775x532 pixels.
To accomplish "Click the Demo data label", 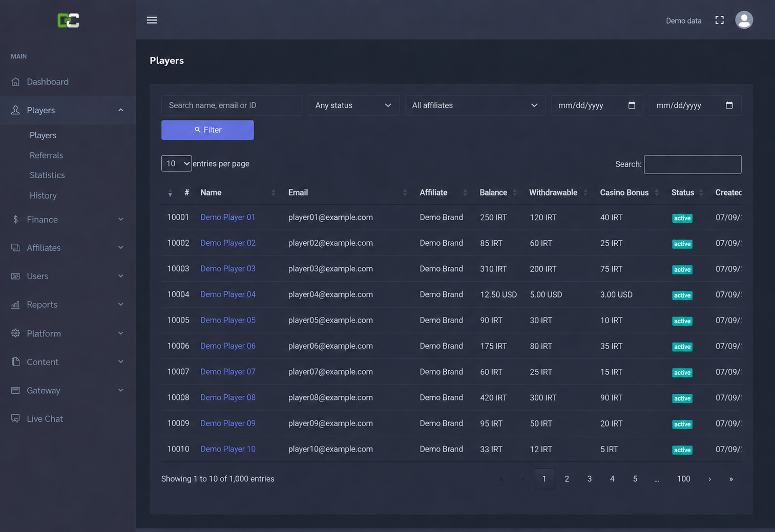I will tap(684, 20).
